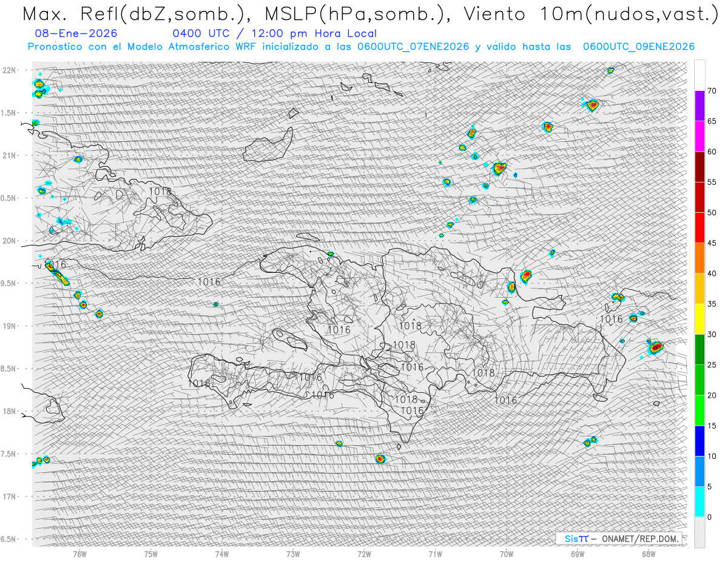Click the '75W' longitude axis label
The height and width of the screenshot is (562, 728).
tap(151, 554)
